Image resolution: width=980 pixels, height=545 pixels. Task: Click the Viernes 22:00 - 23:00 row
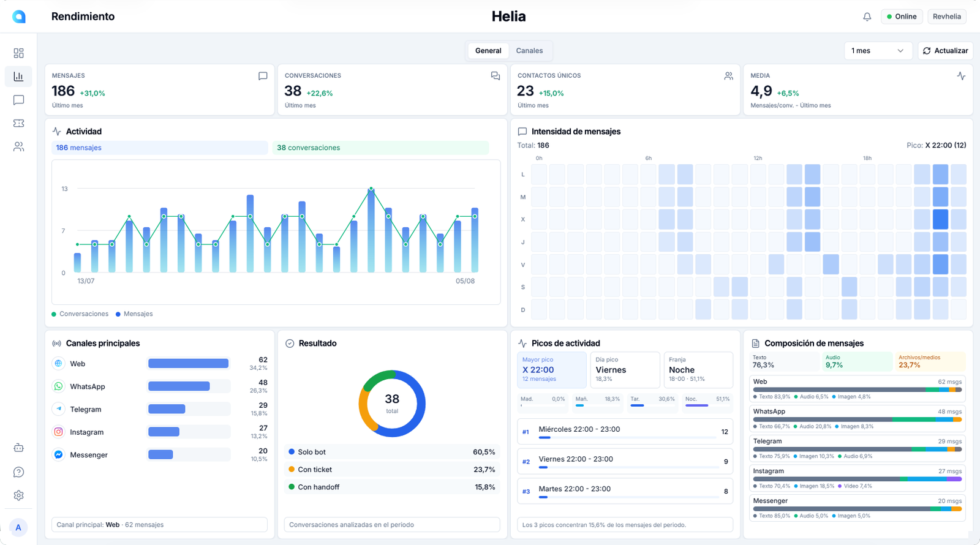pyautogui.click(x=625, y=462)
